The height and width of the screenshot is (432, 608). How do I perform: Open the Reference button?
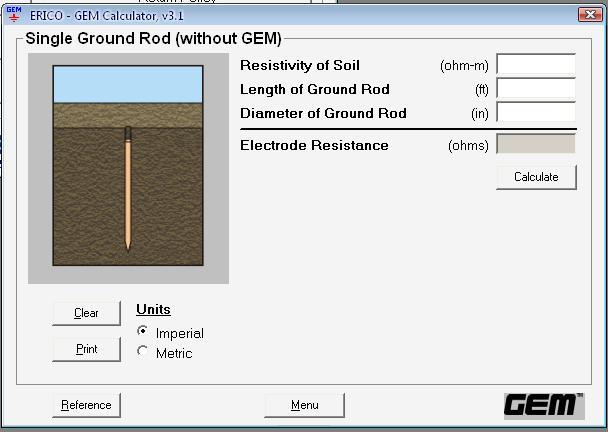click(86, 405)
